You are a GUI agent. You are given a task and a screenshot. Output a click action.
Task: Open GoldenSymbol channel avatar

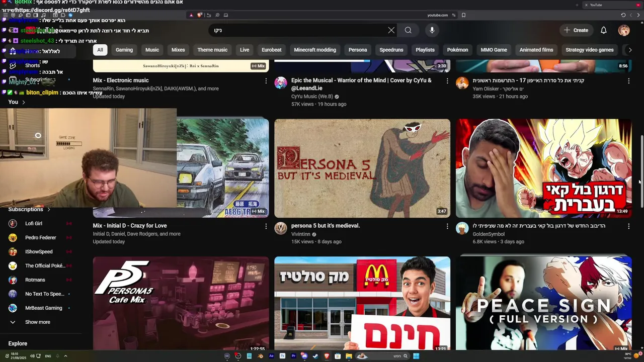(462, 229)
